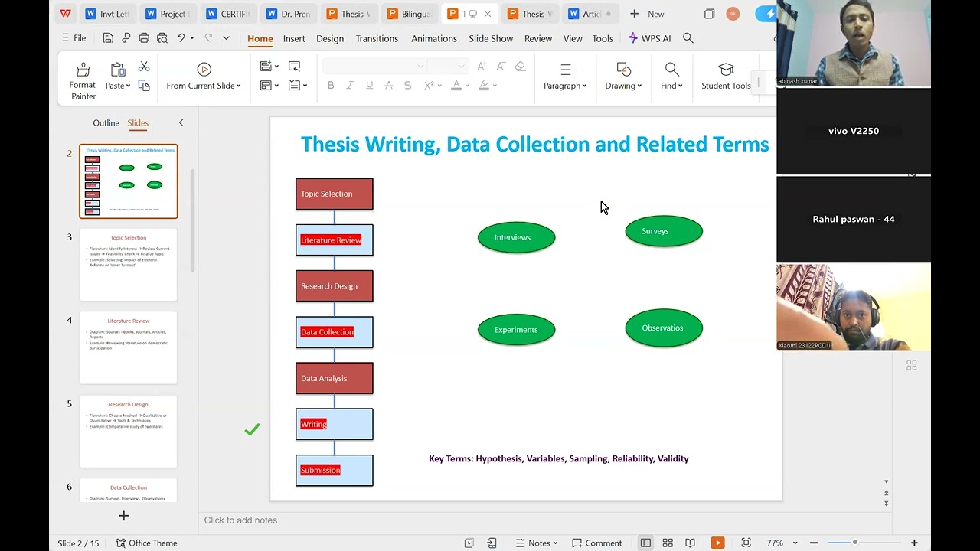Select the green Interviews oval on slide
Screen dimensions: 980x551
(516, 237)
